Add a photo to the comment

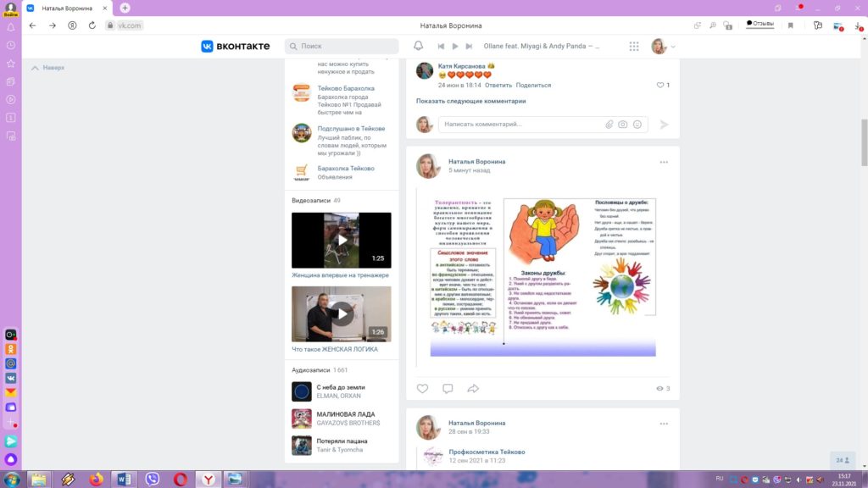click(623, 125)
